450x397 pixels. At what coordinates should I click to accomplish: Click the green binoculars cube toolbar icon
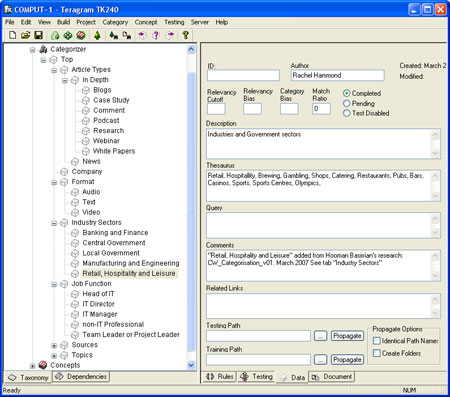[x=55, y=35]
